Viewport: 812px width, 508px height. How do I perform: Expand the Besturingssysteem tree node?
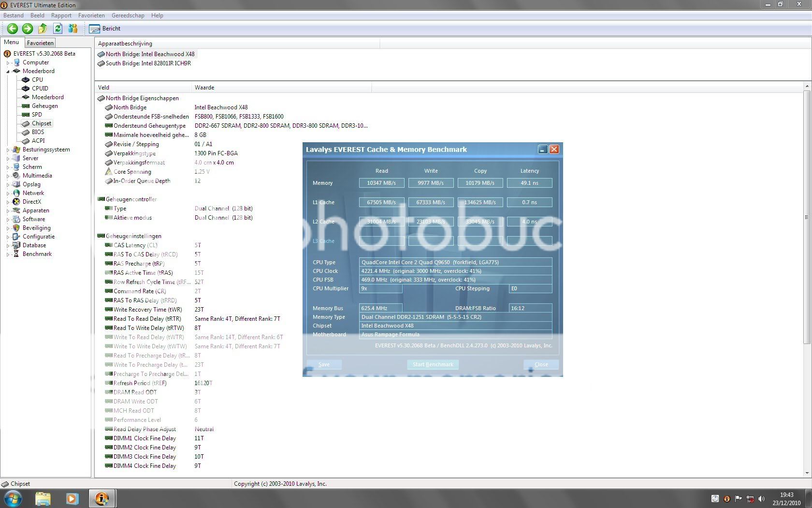tap(8, 150)
